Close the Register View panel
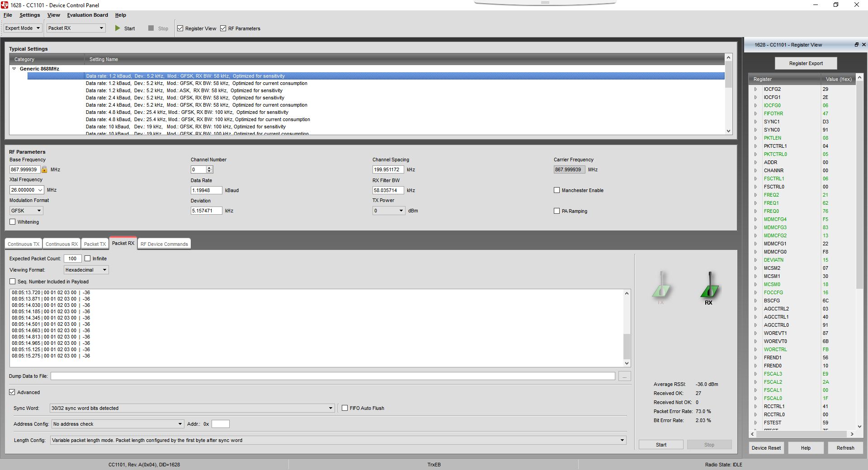The height and width of the screenshot is (470, 868). [864, 45]
